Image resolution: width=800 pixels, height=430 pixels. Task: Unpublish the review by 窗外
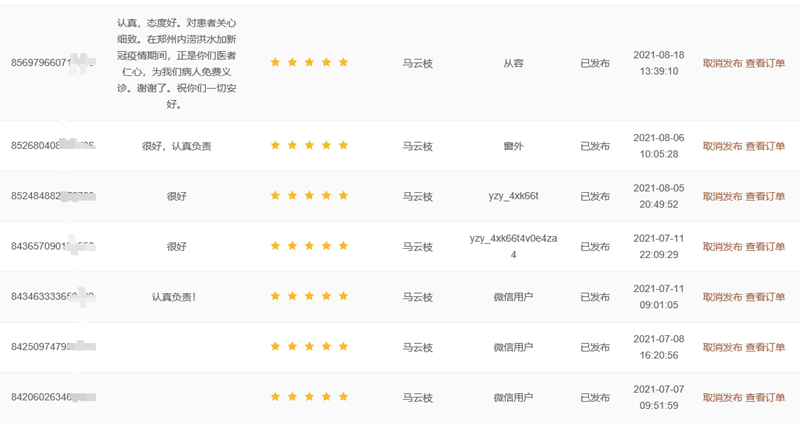(x=722, y=146)
